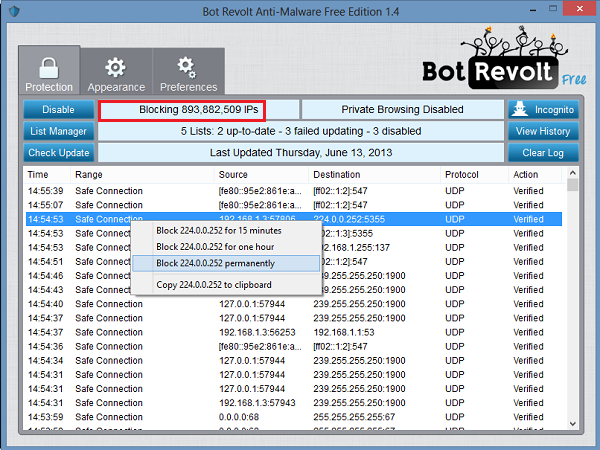Open the Appearance tab label
The height and width of the screenshot is (450, 600).
tap(116, 87)
